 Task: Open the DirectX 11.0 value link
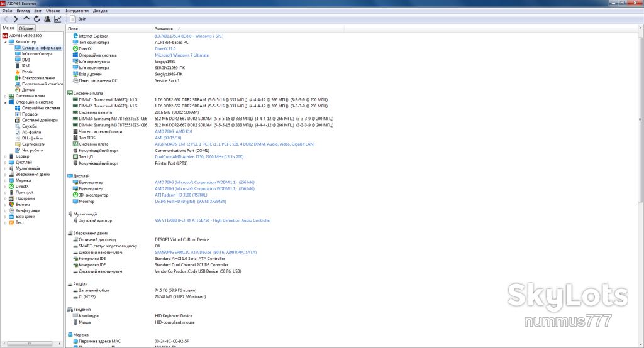[x=165, y=49]
